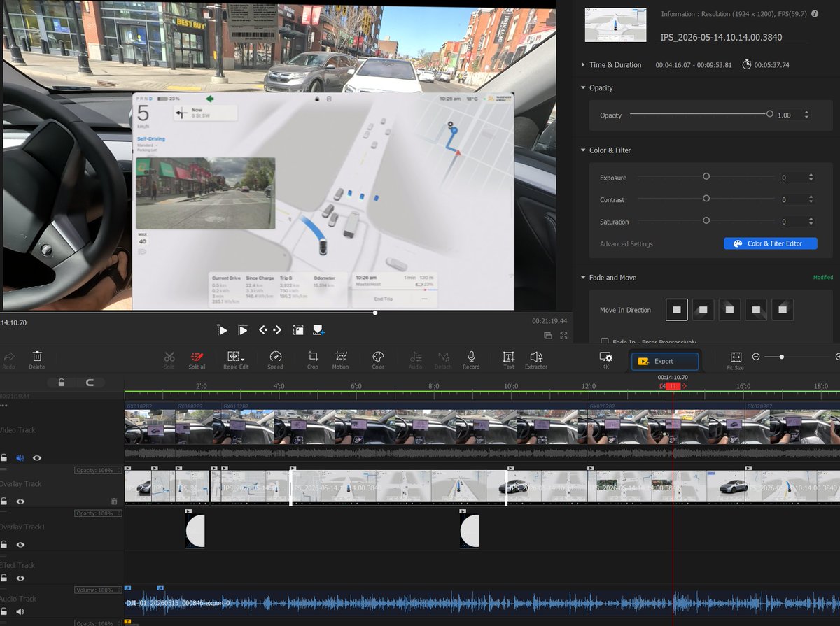This screenshot has height=626, width=840.
Task: Select the DJI_01_20260515 audio clip
Action: pos(482,602)
